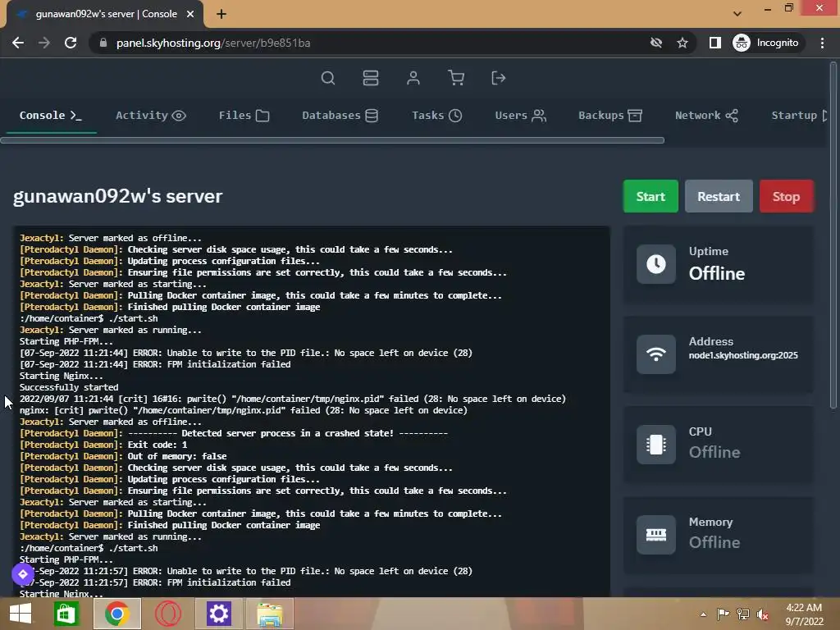This screenshot has height=630, width=840.
Task: Click the gunawan092w's server heading
Action: click(x=117, y=196)
